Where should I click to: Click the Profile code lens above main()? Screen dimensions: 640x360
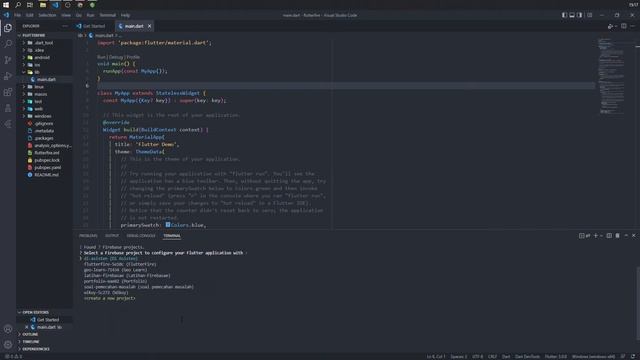click(x=133, y=57)
